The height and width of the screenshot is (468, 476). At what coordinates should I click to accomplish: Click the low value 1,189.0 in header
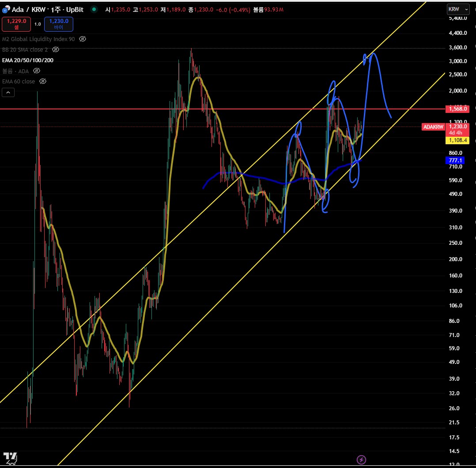pyautogui.click(x=176, y=10)
